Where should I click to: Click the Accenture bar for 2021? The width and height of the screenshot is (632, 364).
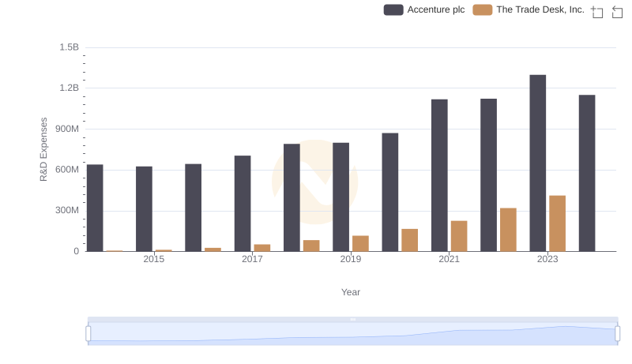click(439, 175)
